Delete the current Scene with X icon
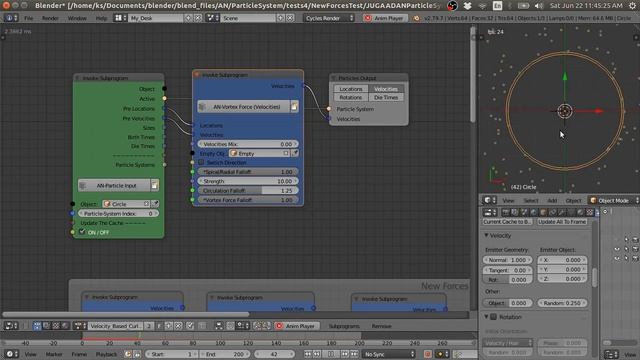 tap(290, 18)
